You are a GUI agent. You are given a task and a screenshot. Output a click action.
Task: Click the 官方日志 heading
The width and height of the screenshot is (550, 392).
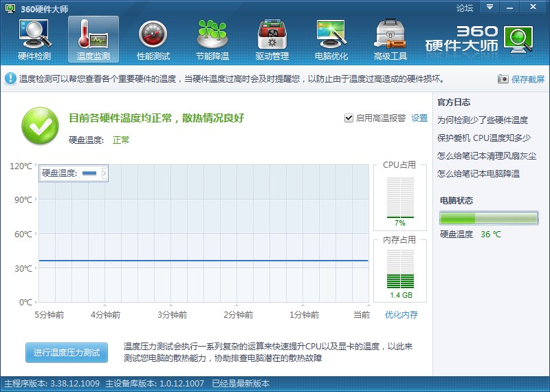tap(454, 102)
